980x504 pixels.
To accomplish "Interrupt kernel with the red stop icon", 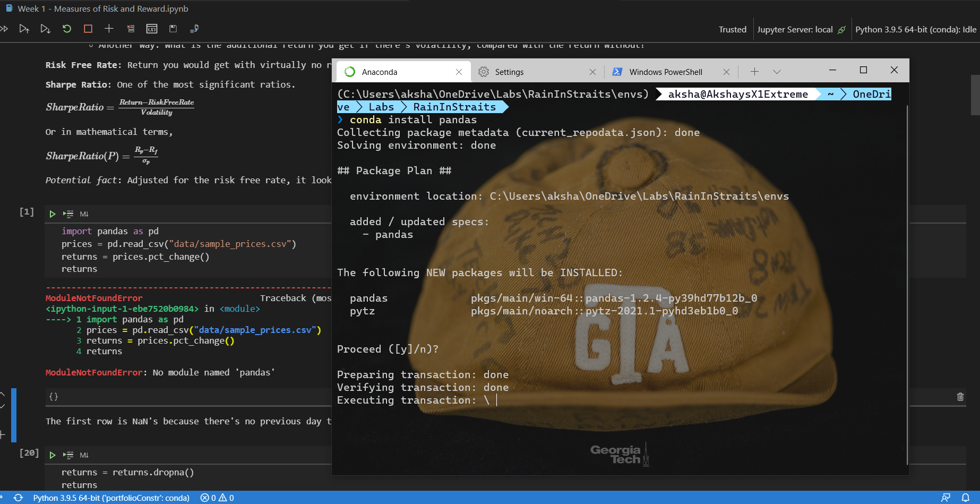I will click(x=88, y=29).
